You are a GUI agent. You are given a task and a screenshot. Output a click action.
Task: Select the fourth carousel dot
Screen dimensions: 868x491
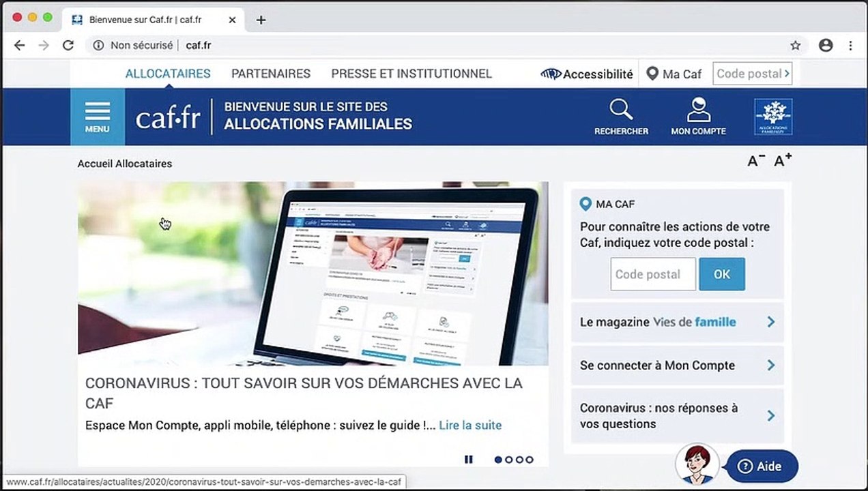click(530, 460)
